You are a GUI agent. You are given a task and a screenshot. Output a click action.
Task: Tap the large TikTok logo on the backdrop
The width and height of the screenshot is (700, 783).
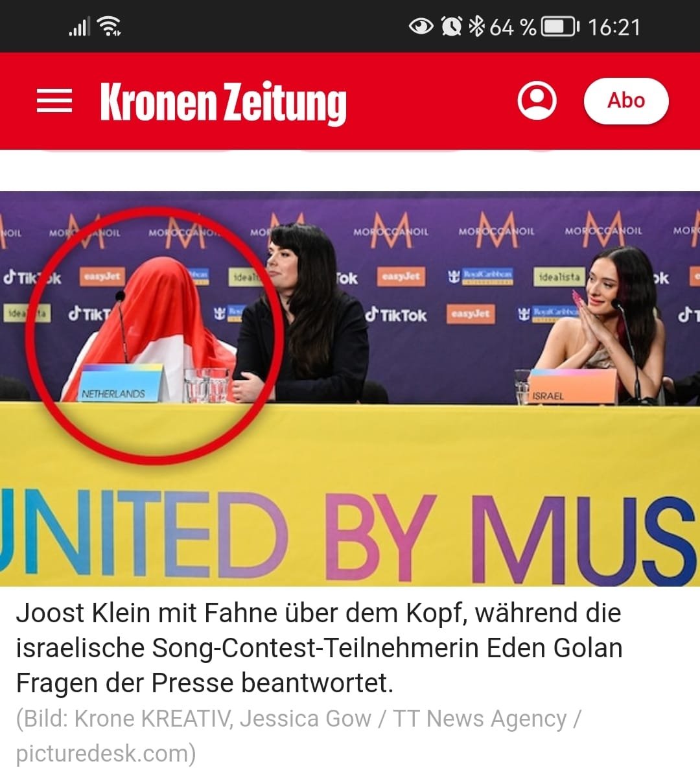pos(396,316)
